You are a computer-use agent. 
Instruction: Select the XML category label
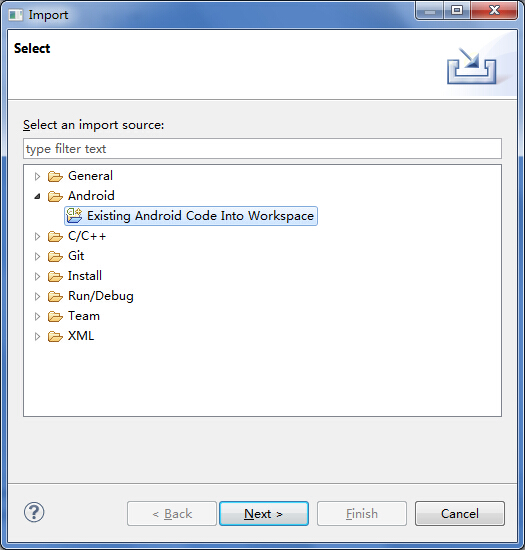[x=81, y=336]
